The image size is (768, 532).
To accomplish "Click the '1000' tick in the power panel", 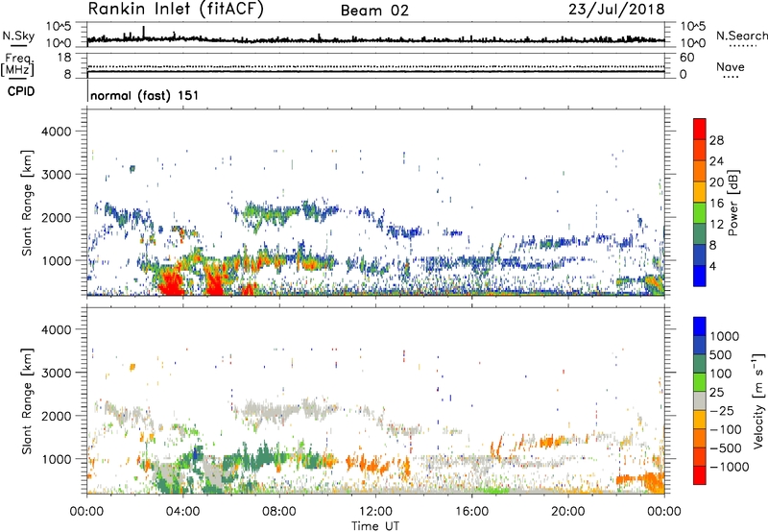I will [x=56, y=260].
